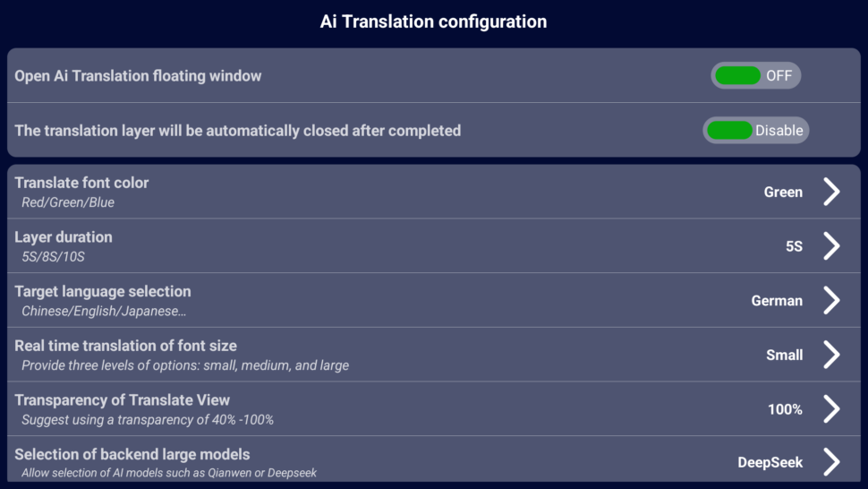This screenshot has height=489, width=868.
Task: Toggle auto-close translation layer switch
Action: pos(755,130)
